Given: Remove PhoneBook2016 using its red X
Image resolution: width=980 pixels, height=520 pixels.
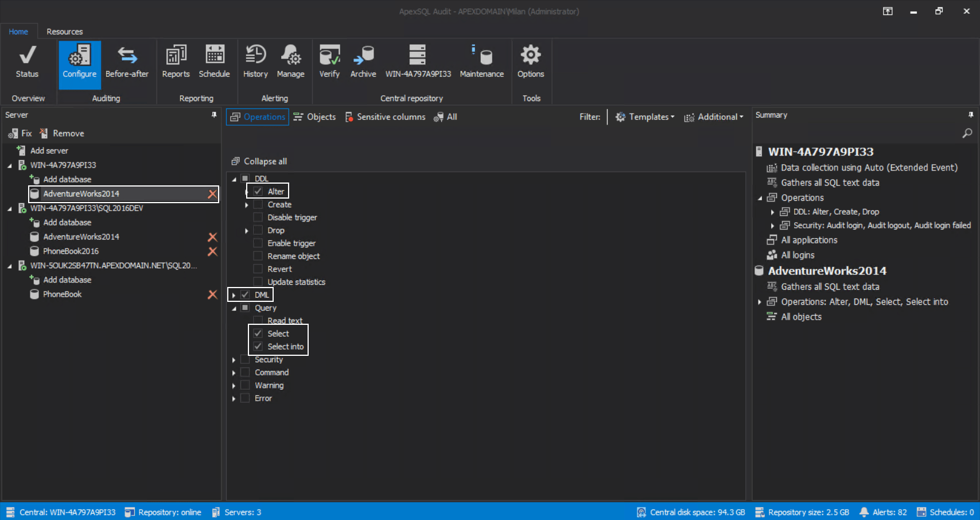Looking at the screenshot, I should point(212,251).
